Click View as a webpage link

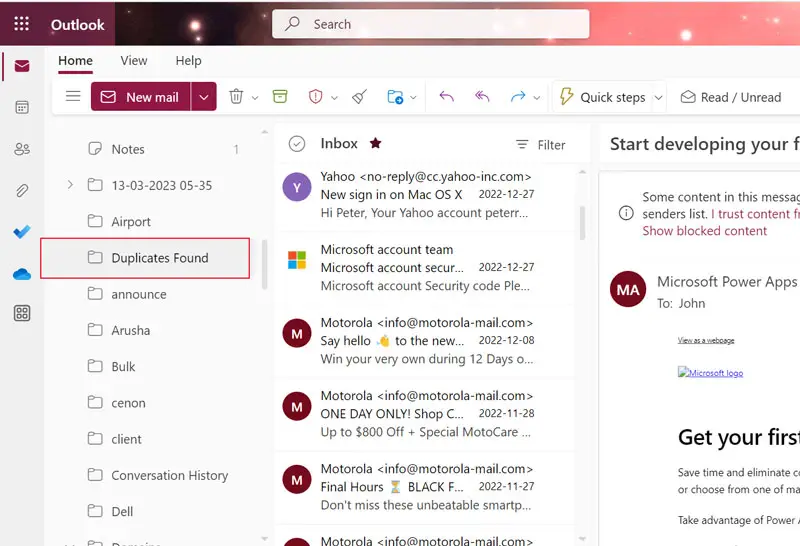pyautogui.click(x=706, y=340)
